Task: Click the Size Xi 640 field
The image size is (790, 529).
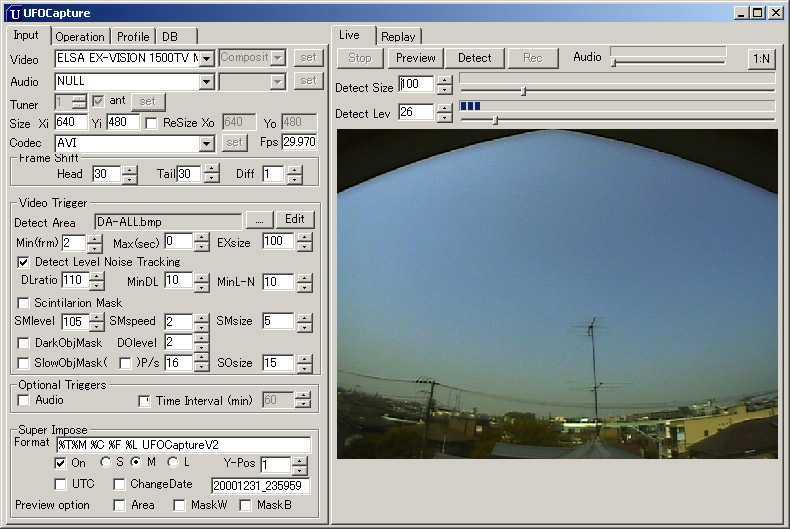Action: 71,122
